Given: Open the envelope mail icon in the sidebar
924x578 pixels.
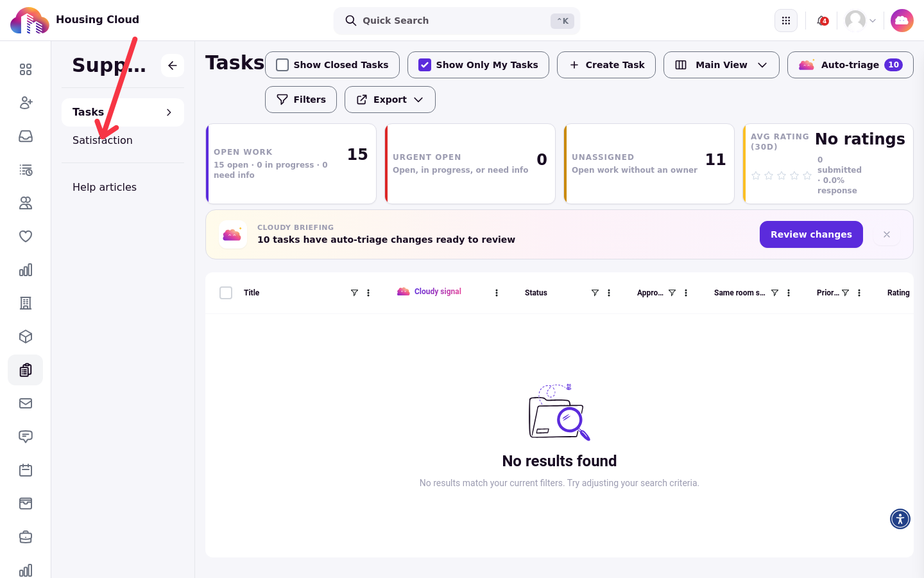Looking at the screenshot, I should pos(26,403).
